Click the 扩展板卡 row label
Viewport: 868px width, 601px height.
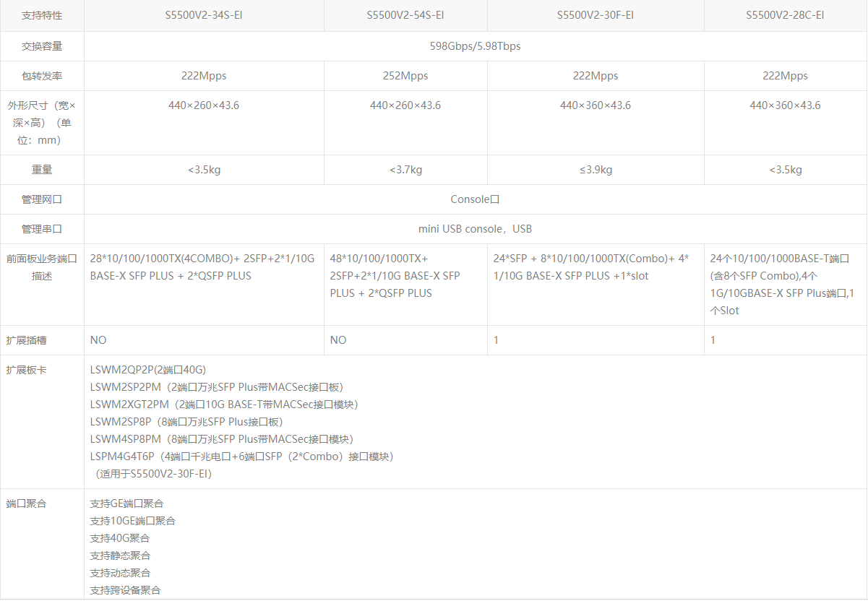coord(27,370)
